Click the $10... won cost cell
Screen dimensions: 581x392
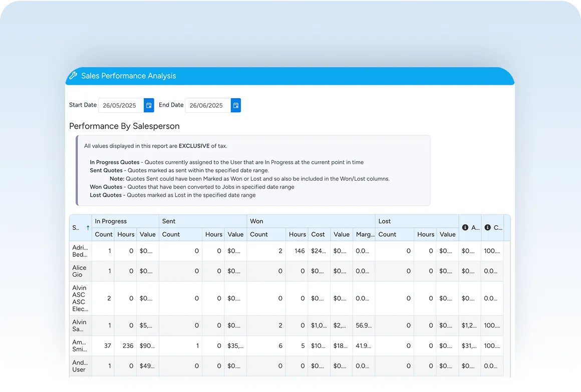point(318,345)
